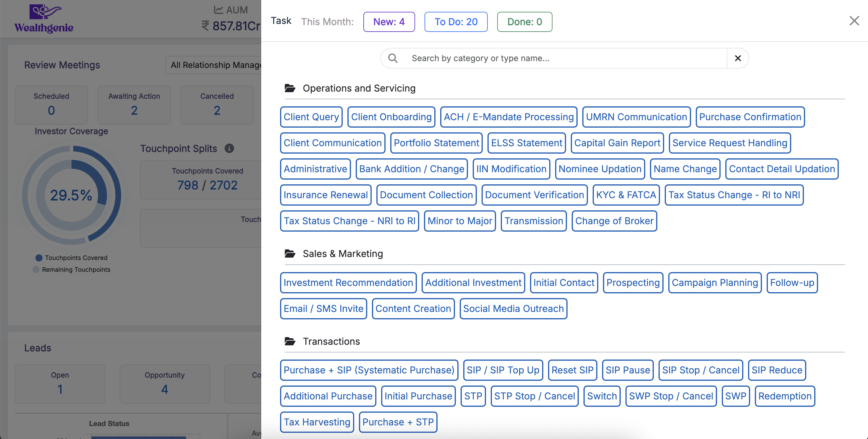The height and width of the screenshot is (439, 868).
Task: Select the Done: 0 filter
Action: pos(524,22)
